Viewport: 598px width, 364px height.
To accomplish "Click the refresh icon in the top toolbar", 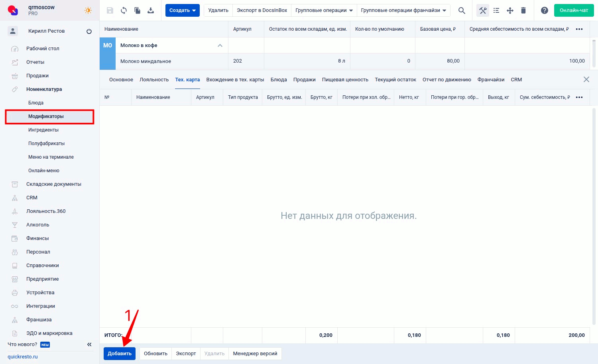I will [x=124, y=10].
